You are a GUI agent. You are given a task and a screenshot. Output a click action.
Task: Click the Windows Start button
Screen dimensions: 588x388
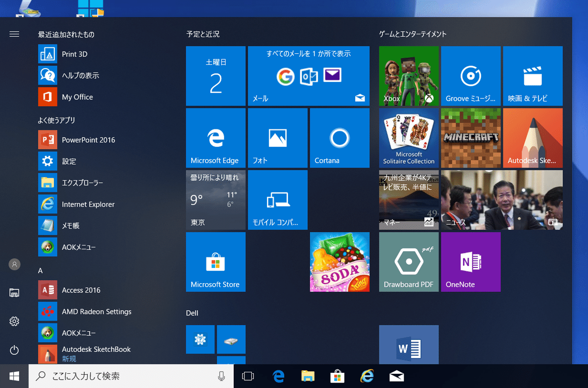point(14,376)
